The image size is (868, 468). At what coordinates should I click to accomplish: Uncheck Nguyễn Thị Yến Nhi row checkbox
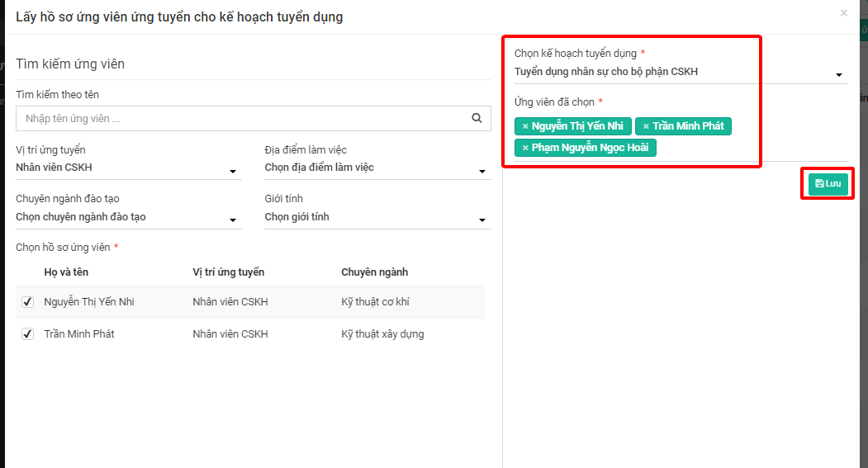click(27, 302)
